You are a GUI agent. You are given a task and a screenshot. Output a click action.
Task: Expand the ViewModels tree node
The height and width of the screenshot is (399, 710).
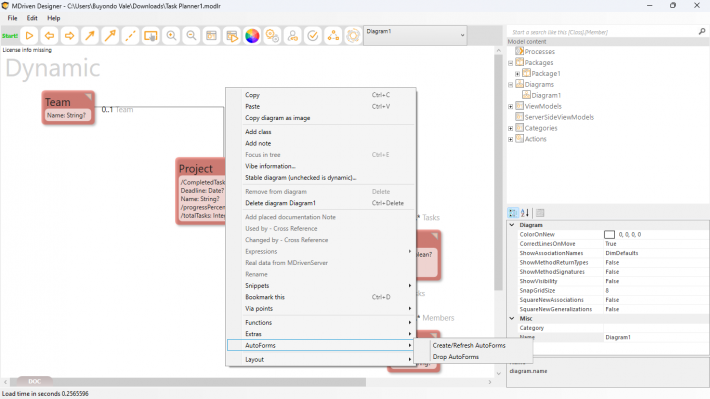click(x=511, y=106)
